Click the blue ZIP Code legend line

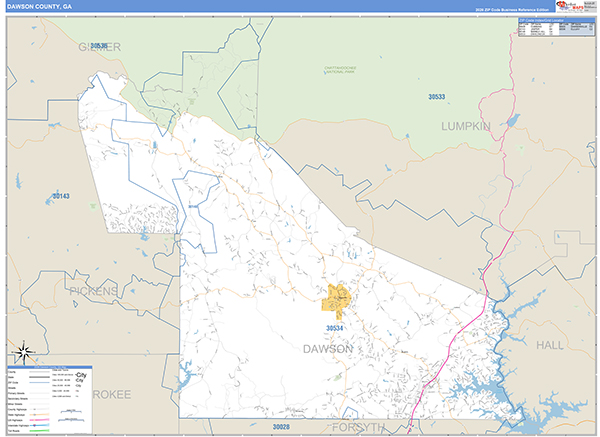coord(39,382)
